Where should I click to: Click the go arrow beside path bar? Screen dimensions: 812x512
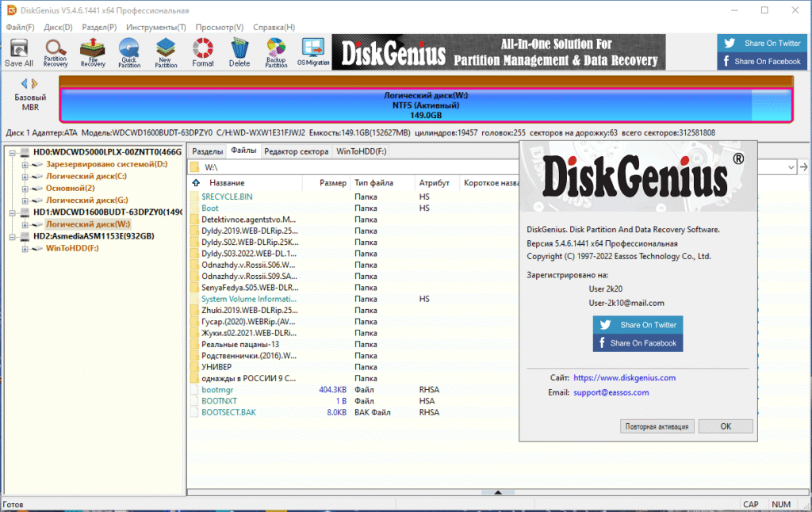click(x=803, y=167)
